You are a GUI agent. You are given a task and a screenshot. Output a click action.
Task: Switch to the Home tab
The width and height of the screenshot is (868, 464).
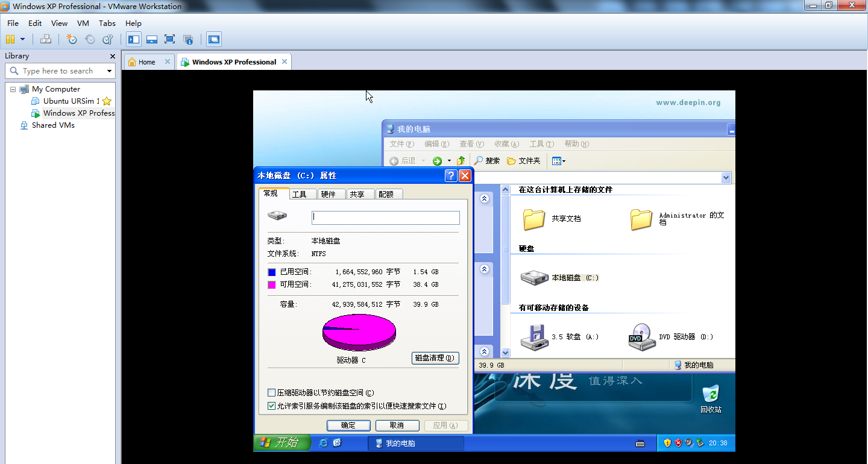click(146, 61)
